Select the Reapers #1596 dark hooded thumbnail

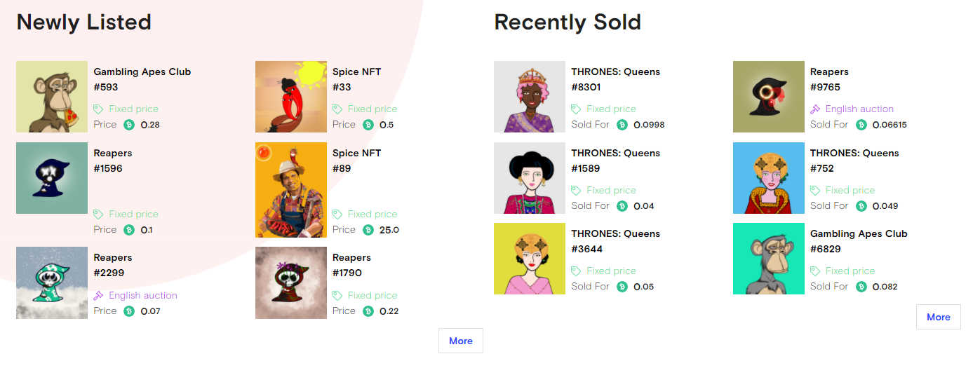coord(52,178)
